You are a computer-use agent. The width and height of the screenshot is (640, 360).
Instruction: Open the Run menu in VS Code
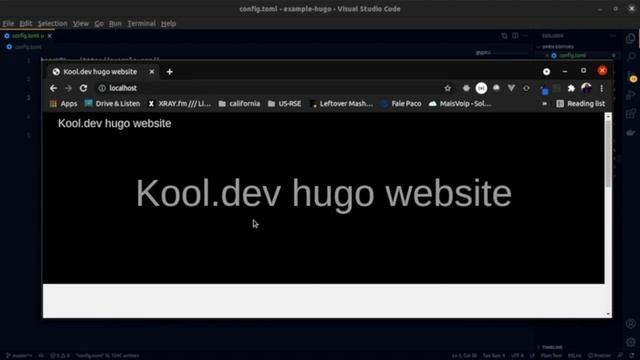pos(115,24)
